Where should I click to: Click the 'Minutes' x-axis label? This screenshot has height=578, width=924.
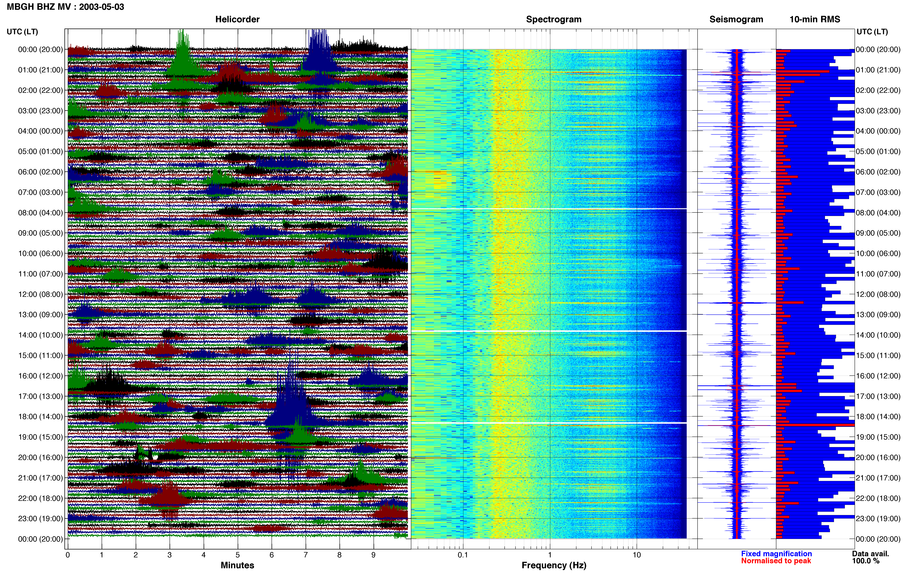(237, 565)
